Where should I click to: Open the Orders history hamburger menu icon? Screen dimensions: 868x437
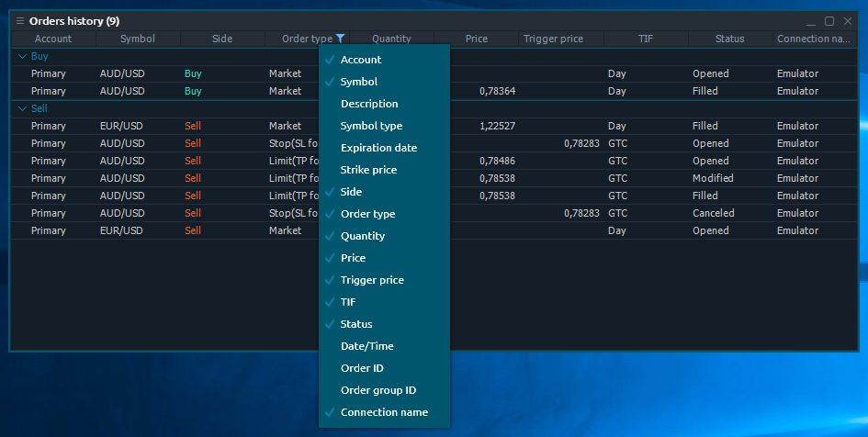(20, 21)
